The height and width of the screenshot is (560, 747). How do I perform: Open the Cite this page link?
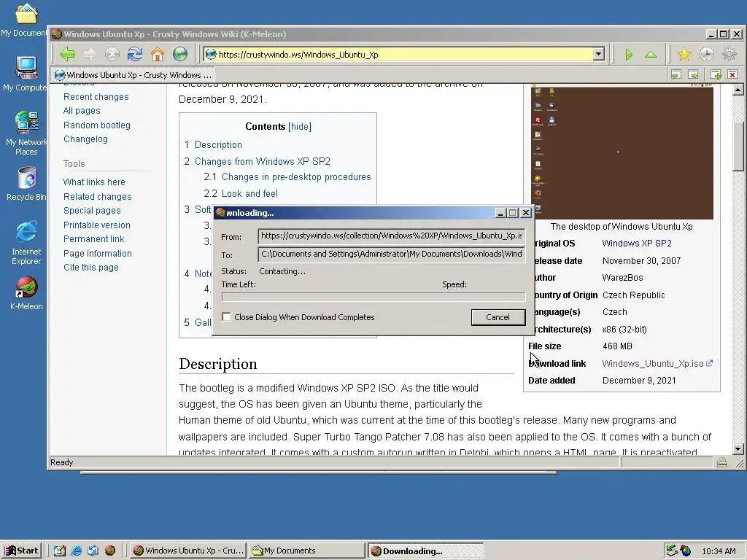91,267
